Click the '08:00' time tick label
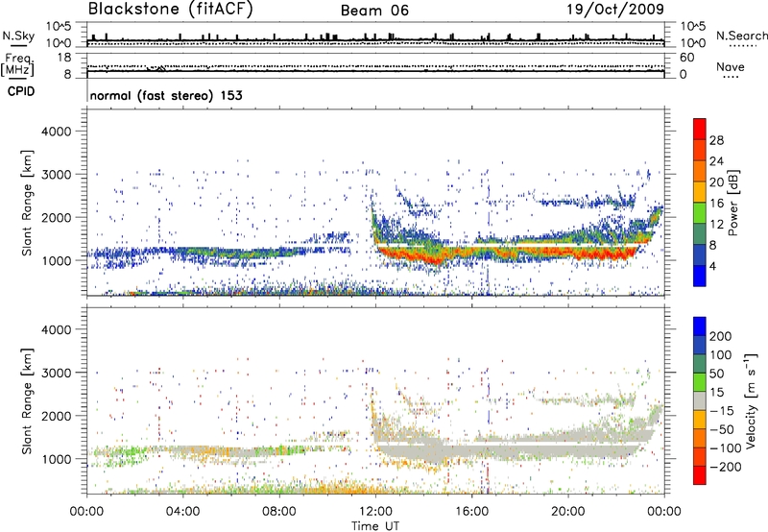The height and width of the screenshot is (532, 768). point(279,512)
